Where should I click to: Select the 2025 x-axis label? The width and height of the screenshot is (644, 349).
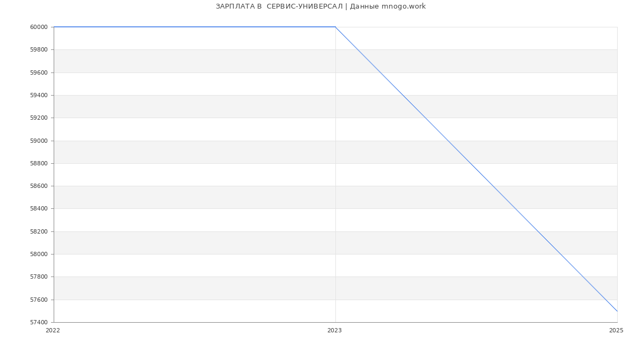click(x=616, y=331)
